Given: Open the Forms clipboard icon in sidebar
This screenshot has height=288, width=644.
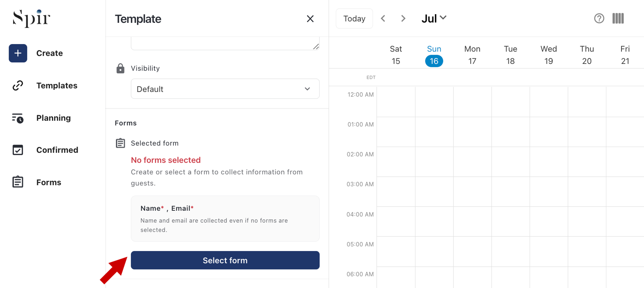Looking at the screenshot, I should pos(18,182).
